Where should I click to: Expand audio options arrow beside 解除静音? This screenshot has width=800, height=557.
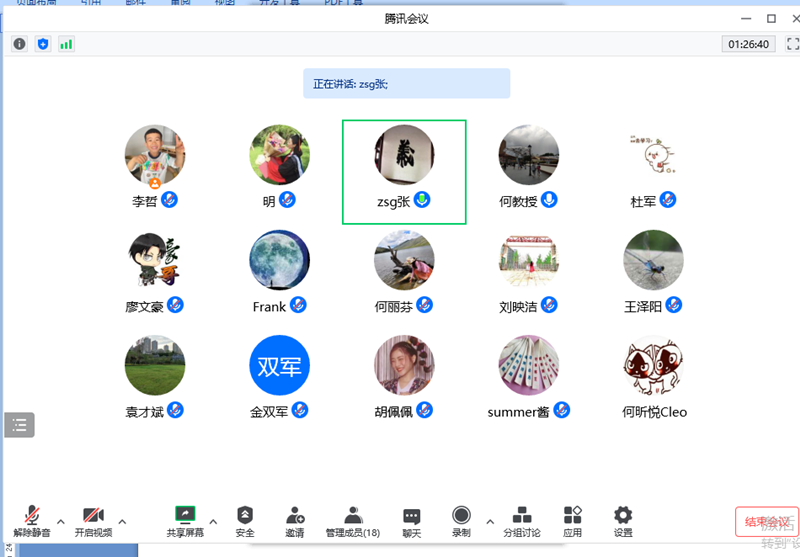click(x=61, y=522)
